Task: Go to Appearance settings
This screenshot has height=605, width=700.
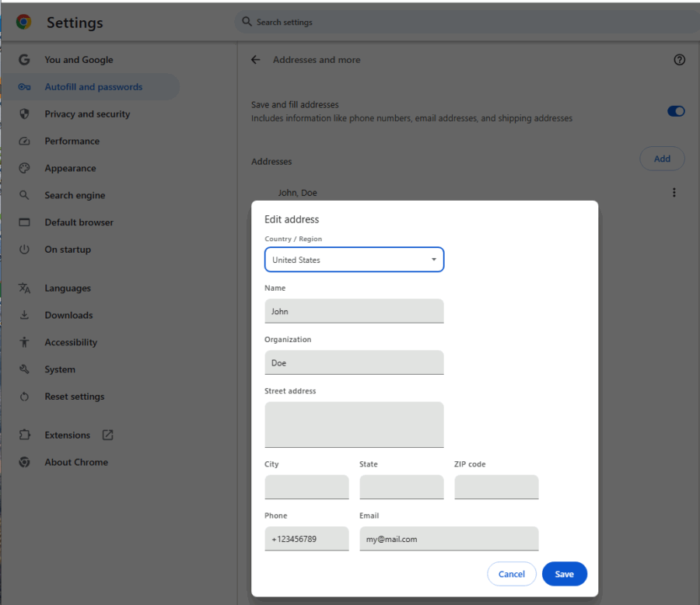Action: pyautogui.click(x=70, y=168)
